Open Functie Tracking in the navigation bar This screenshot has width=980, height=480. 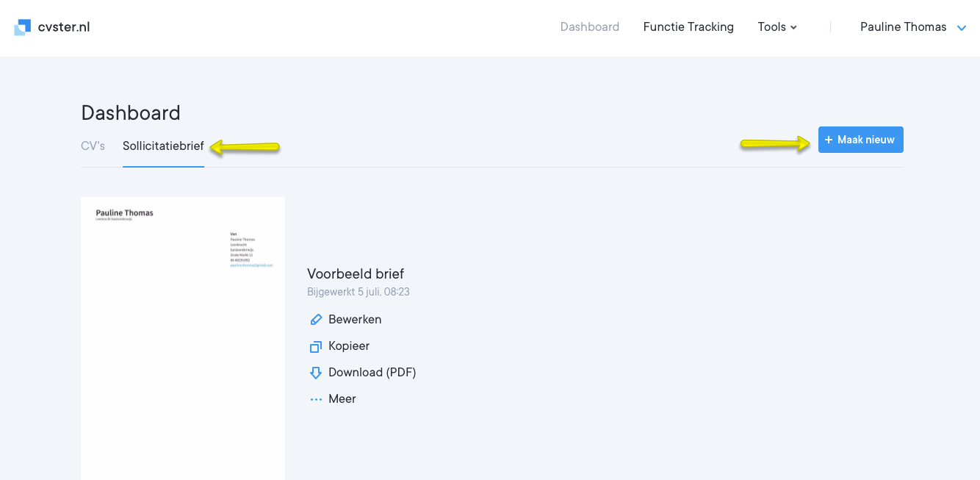(x=688, y=27)
